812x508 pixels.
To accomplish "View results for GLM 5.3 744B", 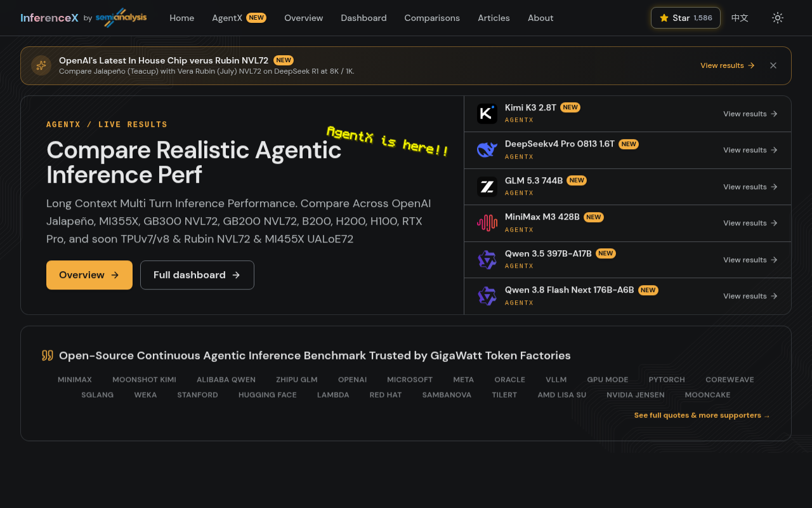I will [x=750, y=187].
